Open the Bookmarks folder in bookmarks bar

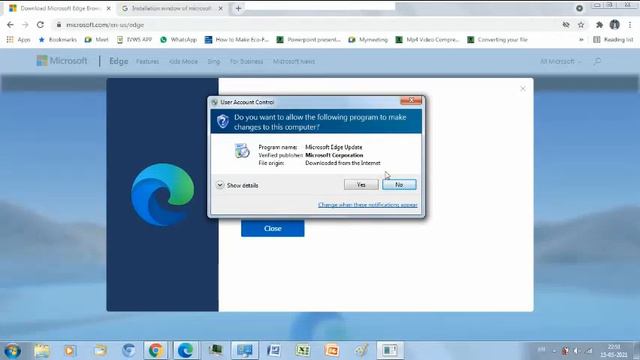click(58, 40)
